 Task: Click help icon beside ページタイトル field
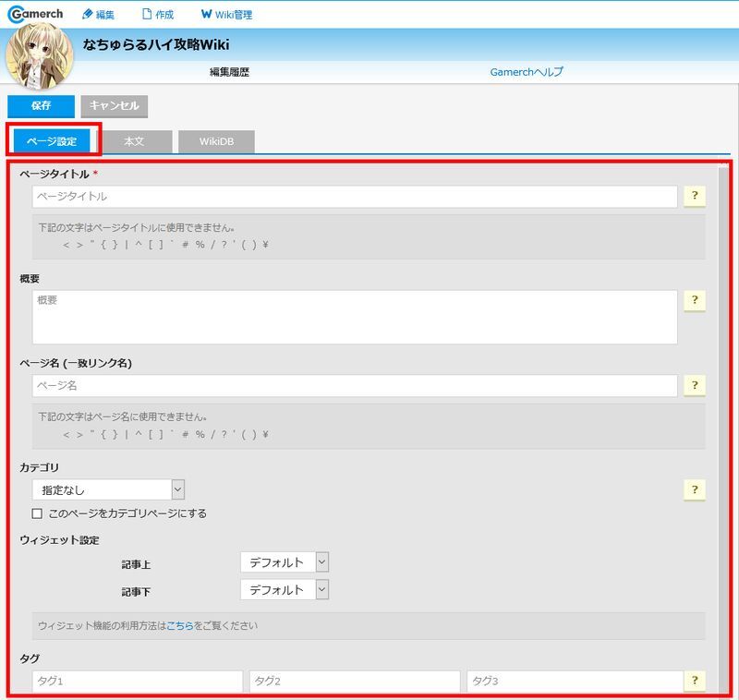(694, 197)
